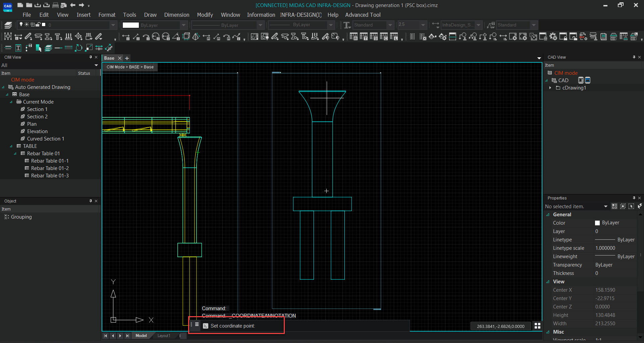Pin the Object panel
The image size is (644, 343).
91,201
